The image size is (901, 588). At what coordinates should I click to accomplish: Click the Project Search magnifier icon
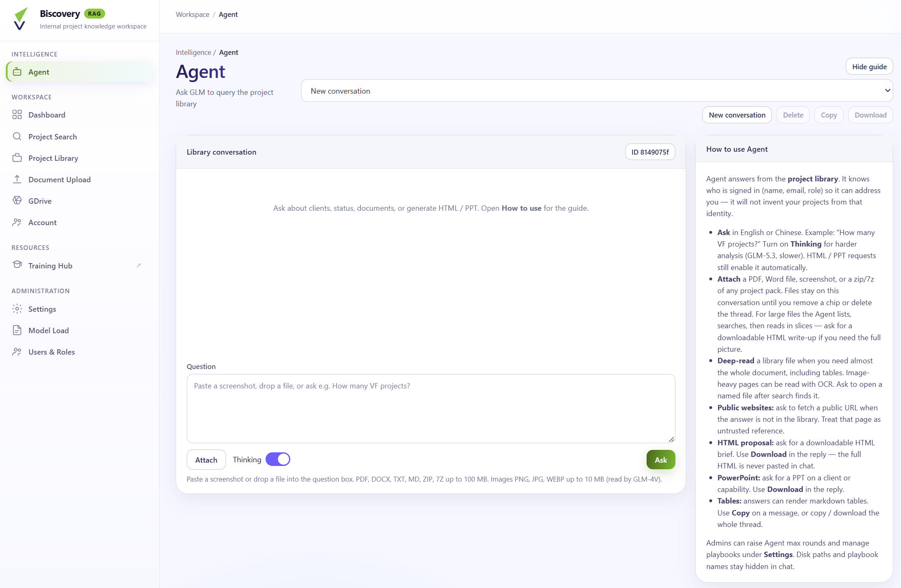pos(17,136)
